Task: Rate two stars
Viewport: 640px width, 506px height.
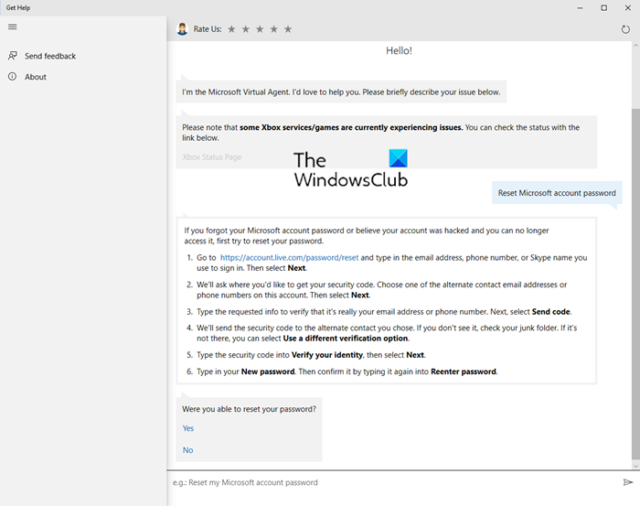Action: (x=246, y=29)
